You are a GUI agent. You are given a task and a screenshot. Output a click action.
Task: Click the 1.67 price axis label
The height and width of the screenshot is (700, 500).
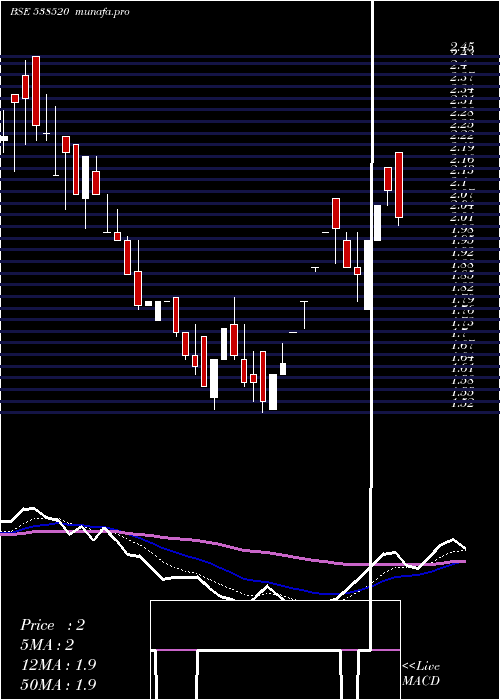coord(462,346)
